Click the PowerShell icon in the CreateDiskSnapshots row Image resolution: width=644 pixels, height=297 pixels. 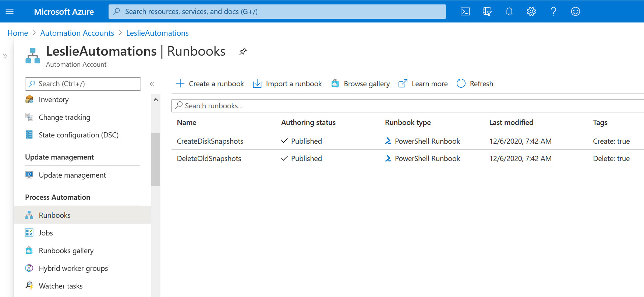tap(388, 141)
